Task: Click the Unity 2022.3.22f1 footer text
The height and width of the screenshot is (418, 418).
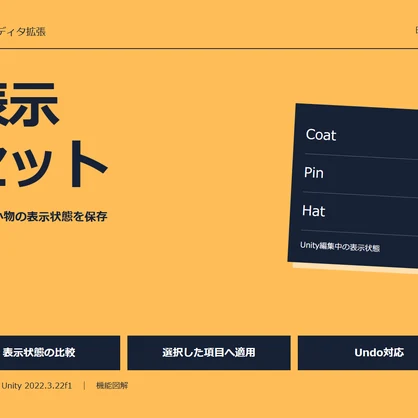Action: [36, 386]
